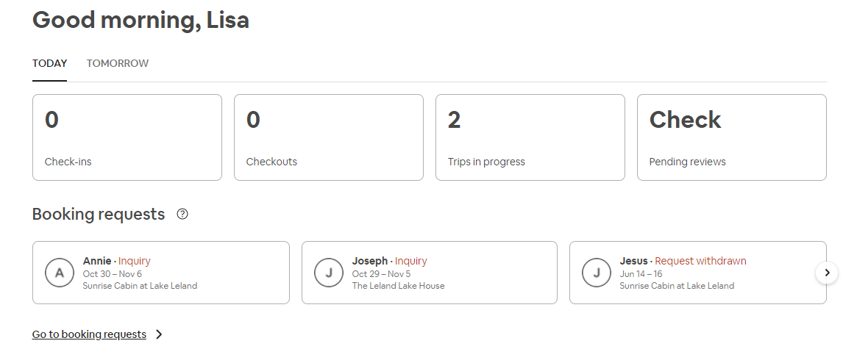Click the Inquiry status on Annie's request
The image size is (868, 363).
coord(134,261)
